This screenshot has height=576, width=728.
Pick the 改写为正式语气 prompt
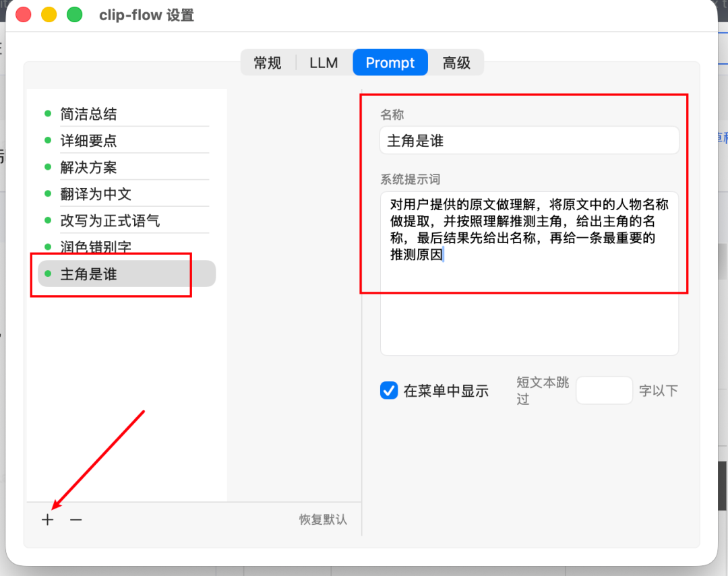tap(126, 220)
